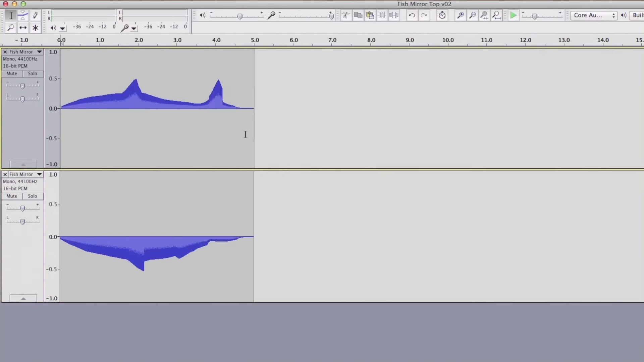The width and height of the screenshot is (644, 362).
Task: Select the Multi-tool asterisk icon
Action: 35,28
